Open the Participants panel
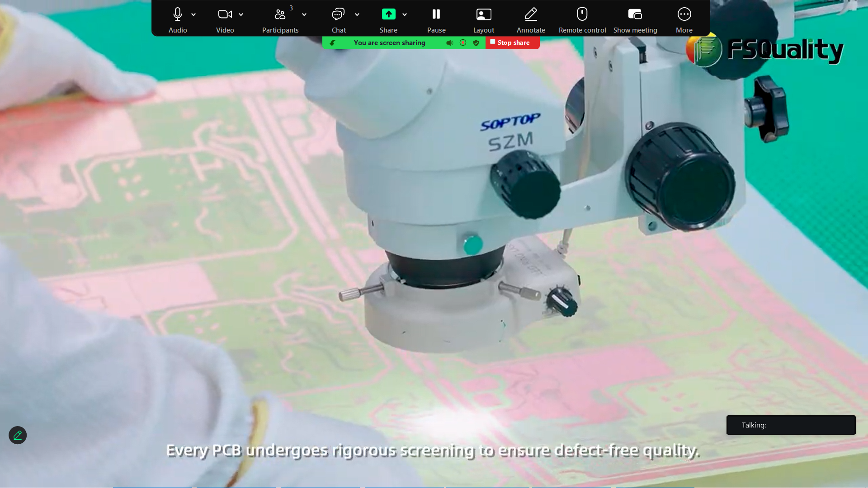 (280, 14)
